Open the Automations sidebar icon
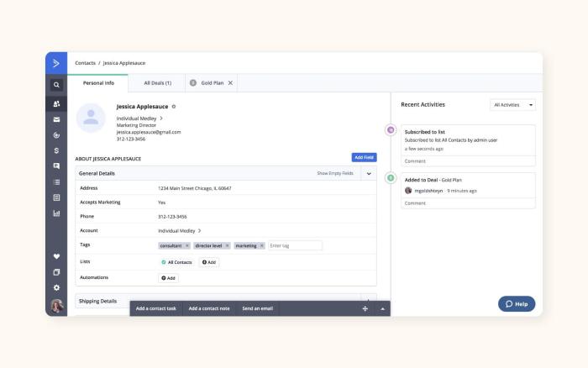This screenshot has width=588, height=368. tap(56, 135)
